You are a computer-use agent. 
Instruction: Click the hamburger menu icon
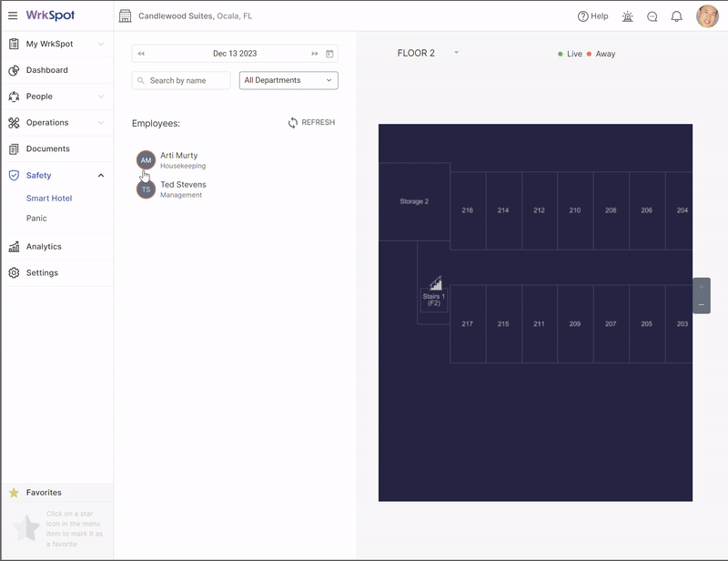[13, 15]
